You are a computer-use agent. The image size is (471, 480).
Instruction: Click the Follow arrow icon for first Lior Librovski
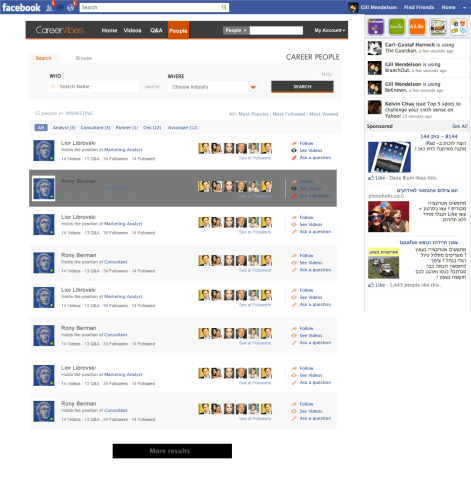294,143
